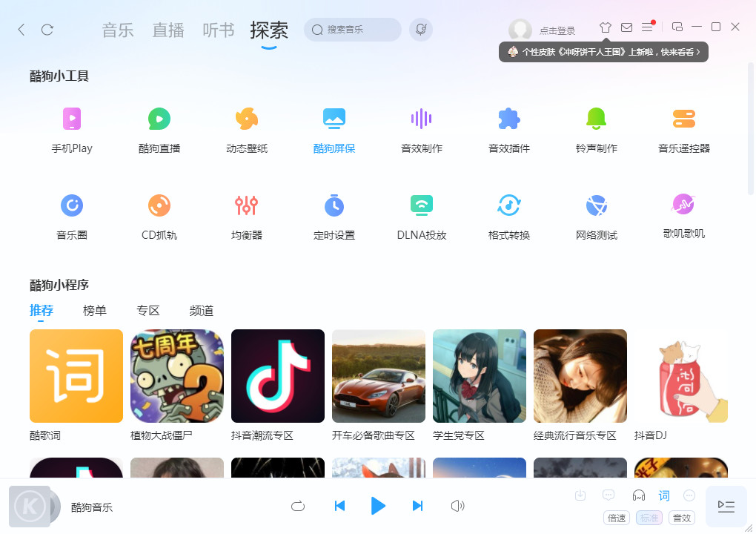Click 酷狗音乐 track title
756x534 pixels.
pos(92,507)
